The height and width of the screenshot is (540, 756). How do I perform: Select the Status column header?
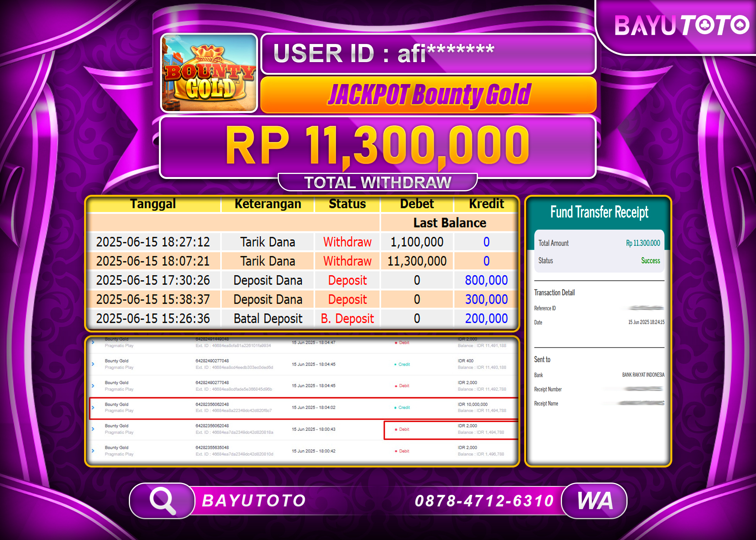(x=347, y=204)
